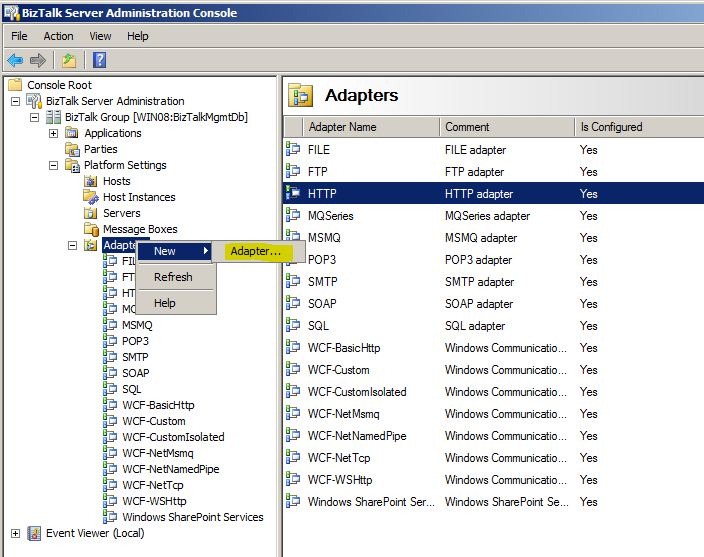Click the BizTalk Group server icon
Image resolution: width=704 pixels, height=557 pixels.
[53, 117]
